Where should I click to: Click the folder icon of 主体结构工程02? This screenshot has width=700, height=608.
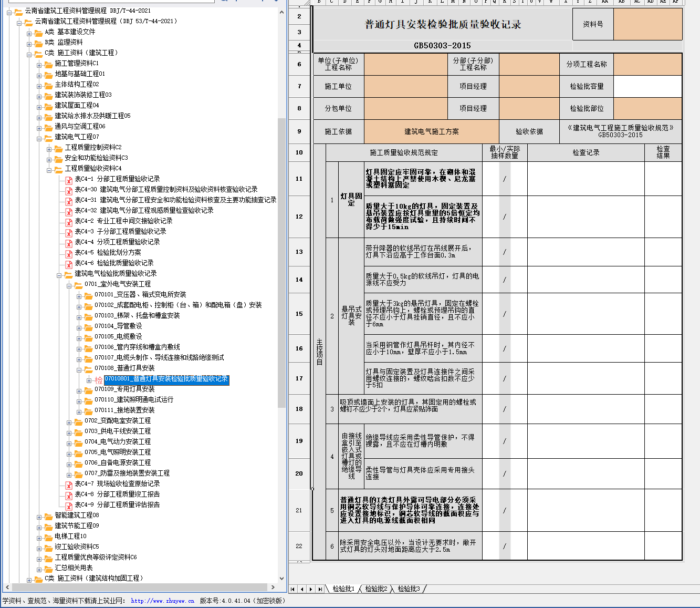48,85
